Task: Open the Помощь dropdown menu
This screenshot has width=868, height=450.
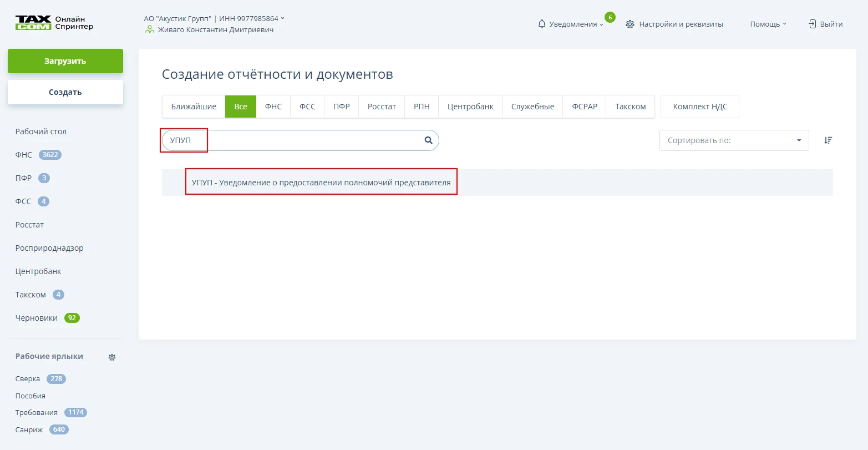Action: tap(768, 24)
